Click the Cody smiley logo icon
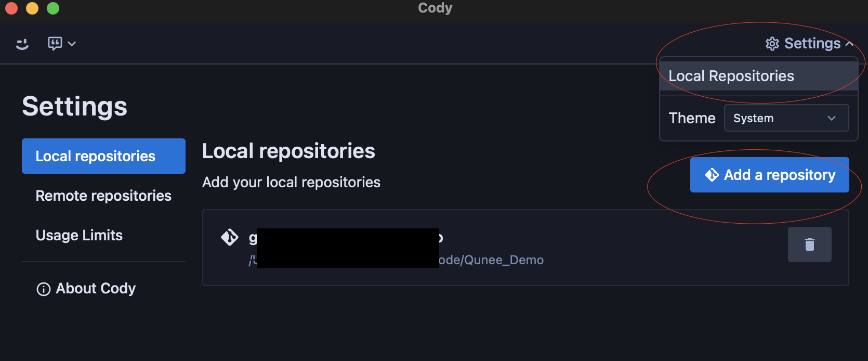This screenshot has height=361, width=868. (22, 44)
